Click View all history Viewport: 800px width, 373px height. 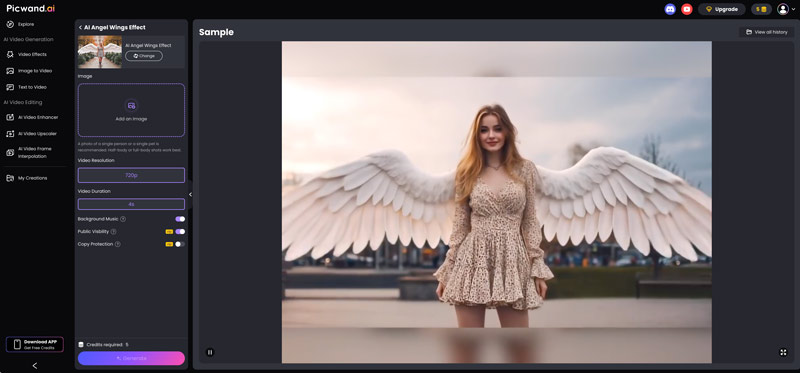(766, 32)
